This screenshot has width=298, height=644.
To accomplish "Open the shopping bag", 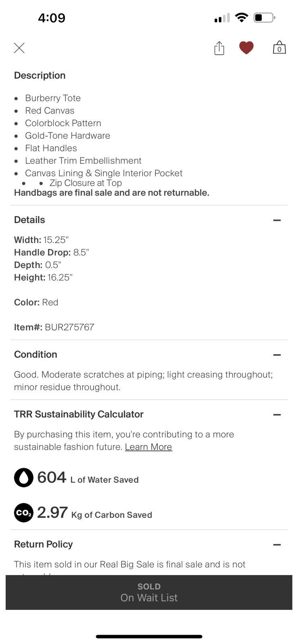I will (279, 48).
